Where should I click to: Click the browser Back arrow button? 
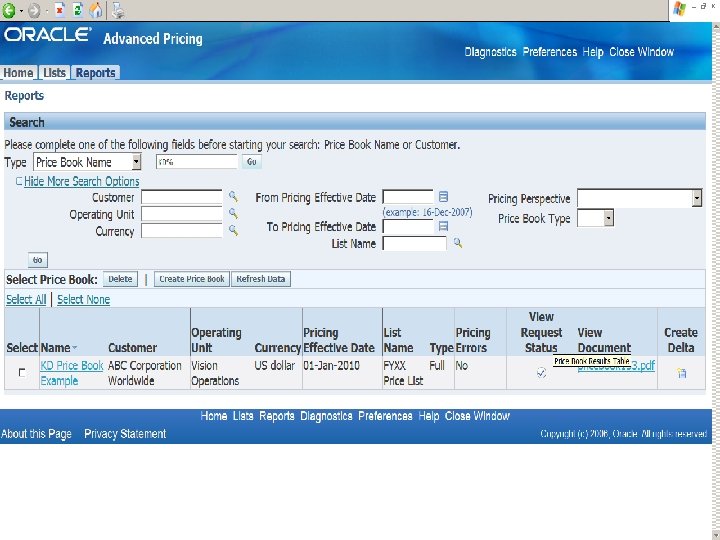point(8,10)
